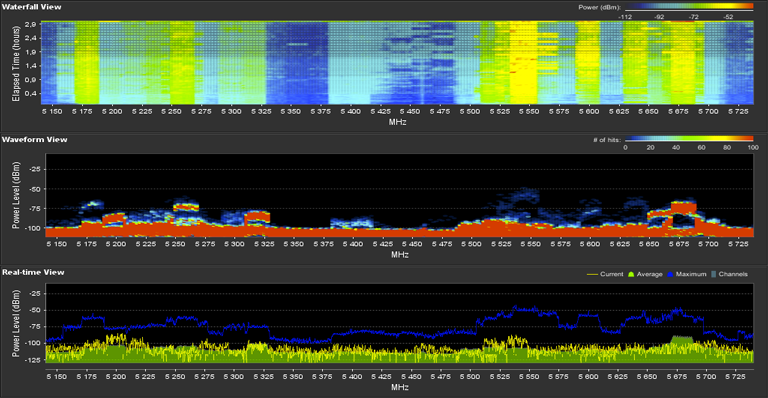Image resolution: width=768 pixels, height=398 pixels.
Task: Click the -72 value on Power scale
Action: tap(694, 17)
